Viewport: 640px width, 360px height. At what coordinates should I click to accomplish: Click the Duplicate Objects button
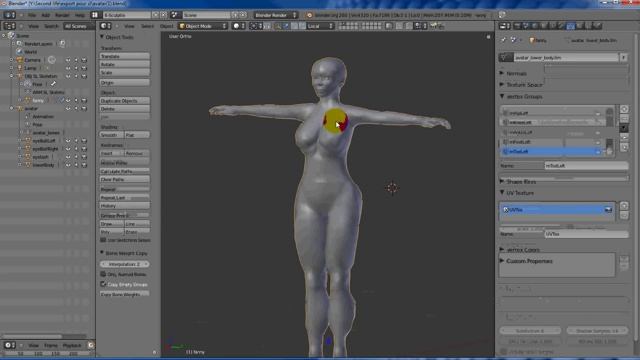[x=124, y=100]
